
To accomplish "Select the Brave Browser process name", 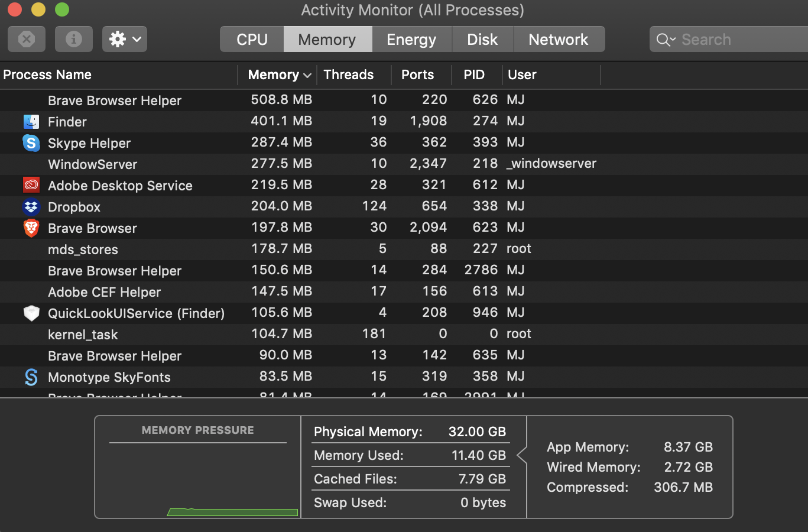I will tap(92, 228).
